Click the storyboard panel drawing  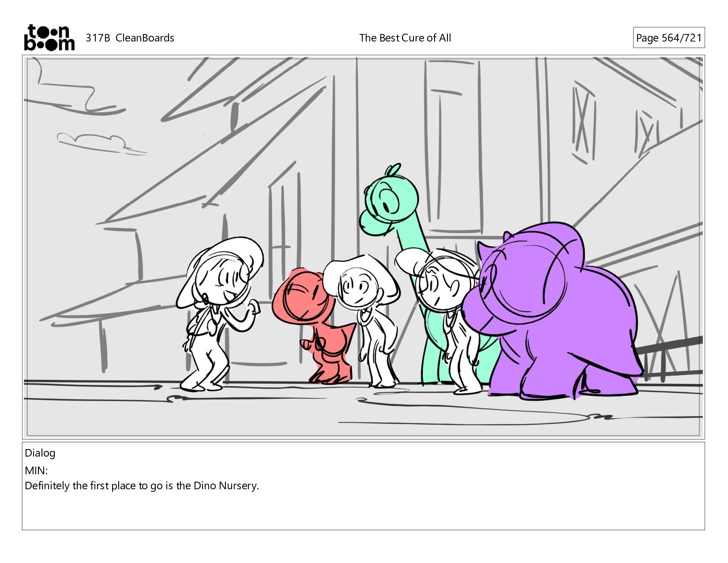click(363, 247)
